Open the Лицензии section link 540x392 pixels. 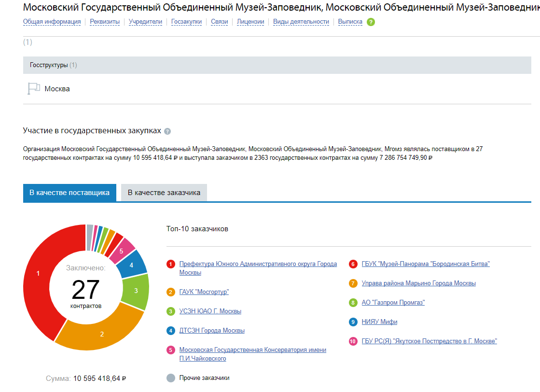[250, 22]
